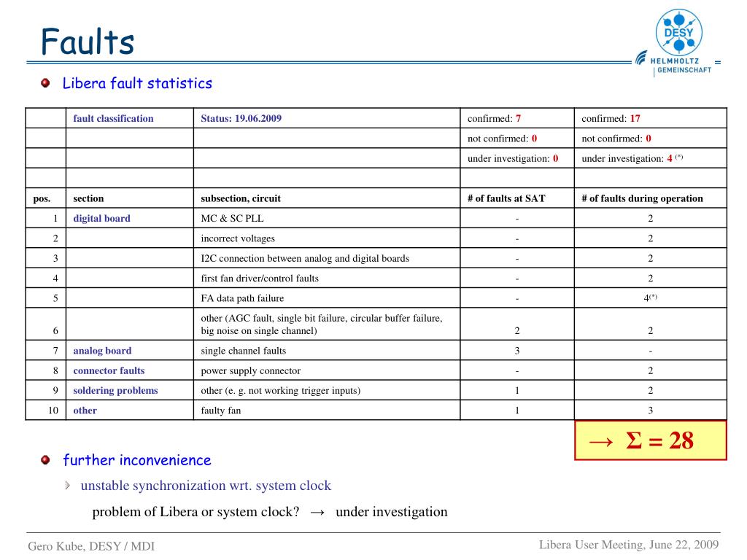Click the 'problem of Libera or system clock?' text
Screen dimensions: 747x560
[x=196, y=512]
